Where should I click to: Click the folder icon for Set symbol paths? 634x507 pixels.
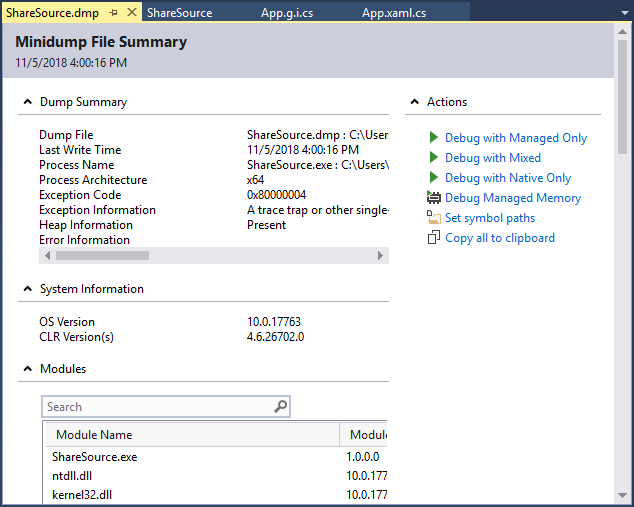(434, 218)
